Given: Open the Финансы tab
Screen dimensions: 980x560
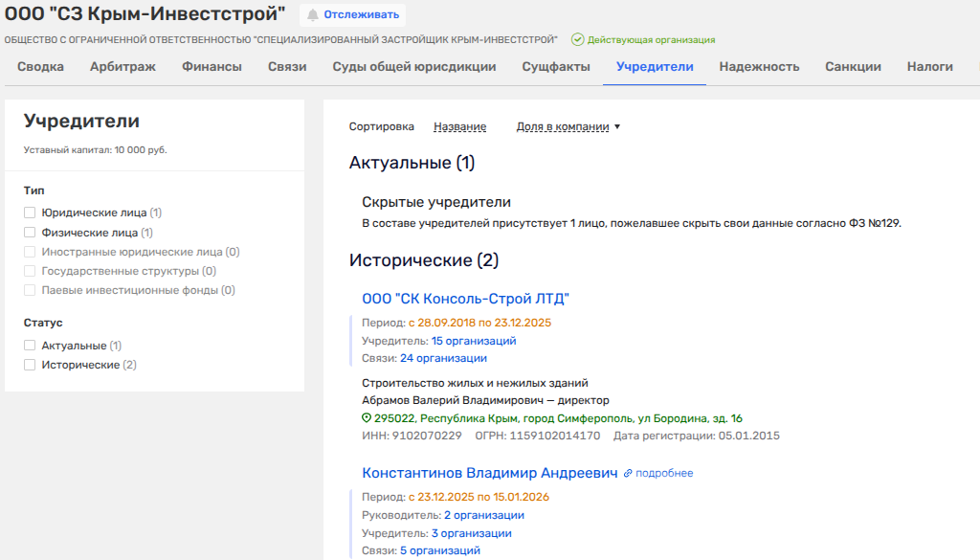Looking at the screenshot, I should coord(212,67).
